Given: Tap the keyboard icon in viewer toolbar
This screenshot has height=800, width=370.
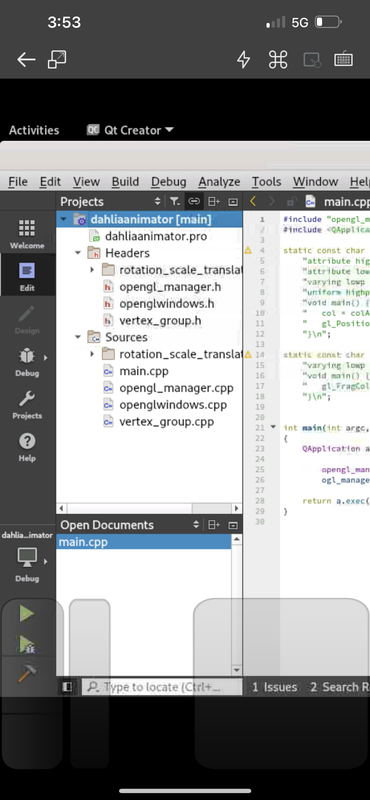Looking at the screenshot, I should click(x=343, y=60).
